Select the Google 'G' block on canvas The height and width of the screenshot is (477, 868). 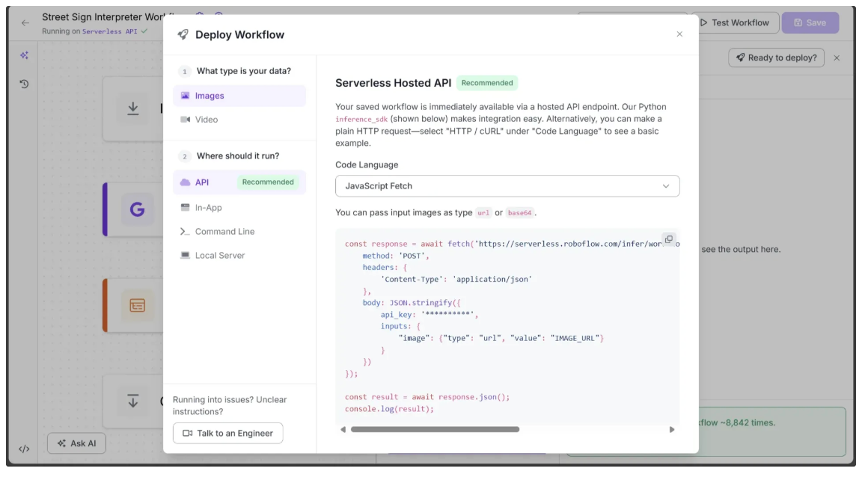pos(137,210)
